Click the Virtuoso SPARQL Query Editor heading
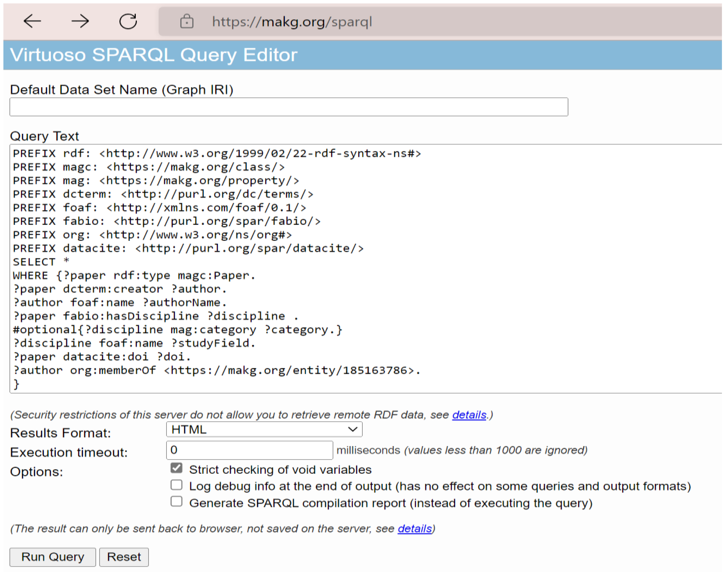This screenshot has width=728, height=572. coord(154,55)
